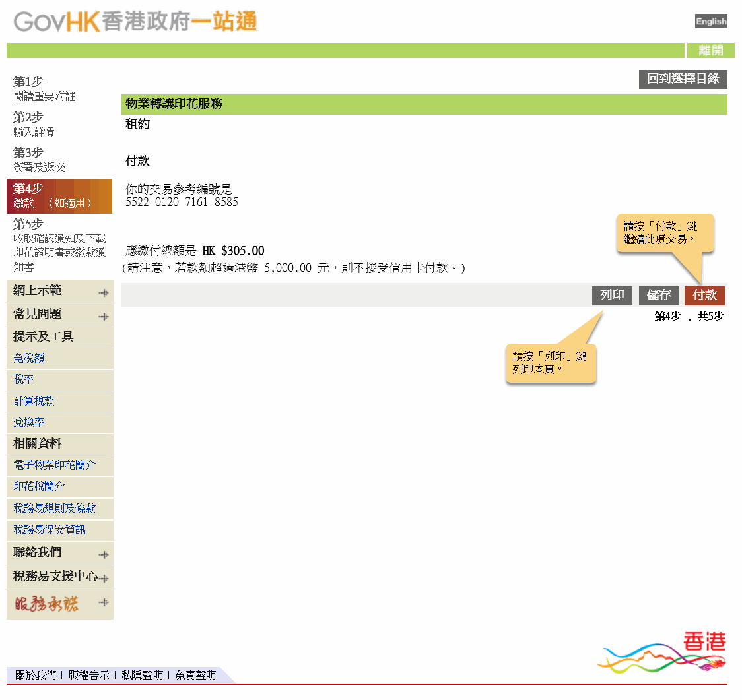This screenshot has width=742, height=700.
Task: Proceed by clicking the 付款 button
Action: point(704,295)
